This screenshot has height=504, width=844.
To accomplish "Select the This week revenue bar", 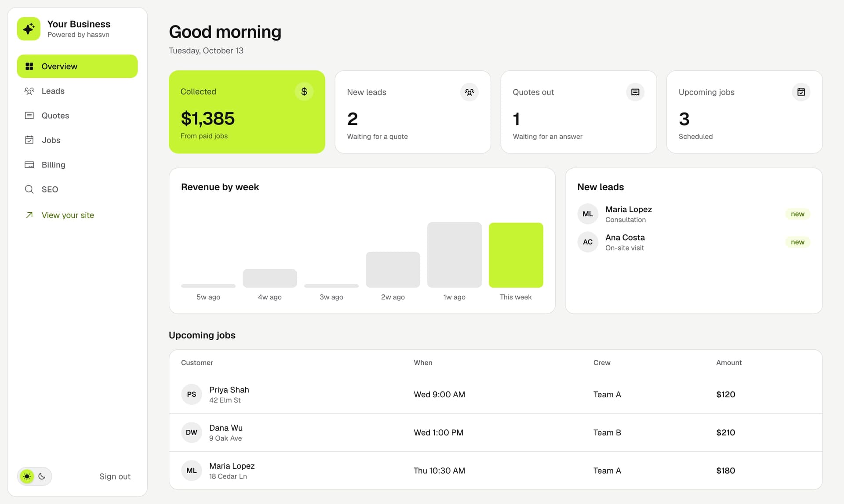I will [516, 255].
